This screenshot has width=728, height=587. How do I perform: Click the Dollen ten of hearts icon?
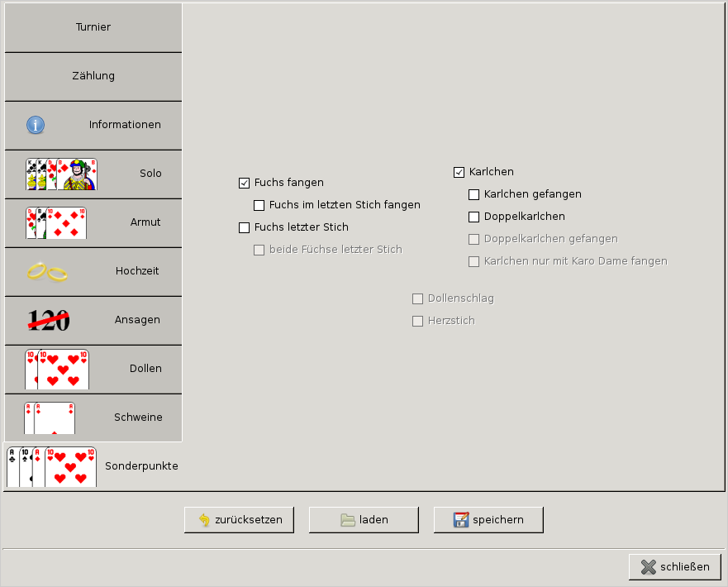56,369
